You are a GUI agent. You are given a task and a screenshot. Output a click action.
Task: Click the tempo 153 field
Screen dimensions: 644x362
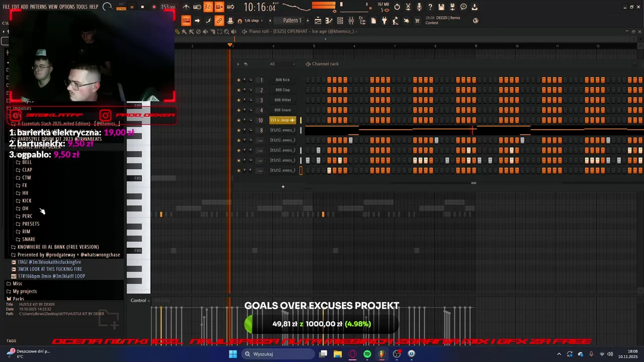tap(168, 8)
